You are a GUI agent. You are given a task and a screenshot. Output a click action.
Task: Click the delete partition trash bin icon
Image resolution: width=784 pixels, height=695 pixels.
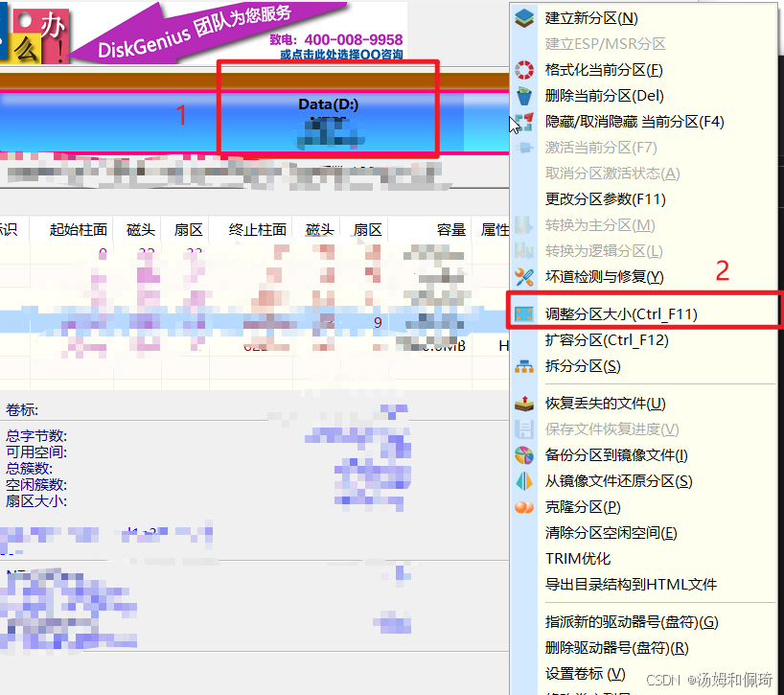[x=524, y=96]
